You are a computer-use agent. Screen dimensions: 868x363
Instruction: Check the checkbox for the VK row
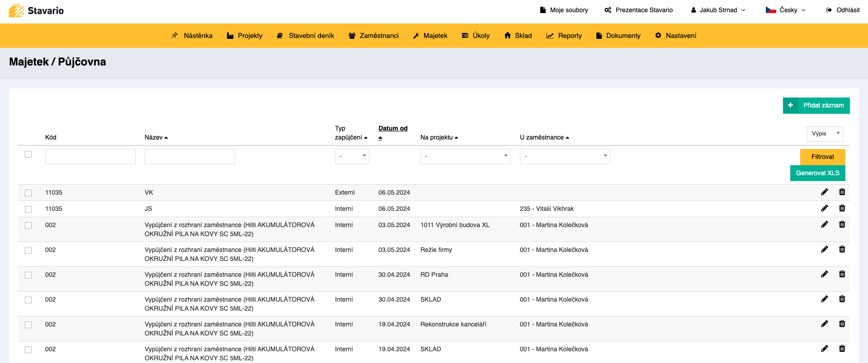coord(28,193)
